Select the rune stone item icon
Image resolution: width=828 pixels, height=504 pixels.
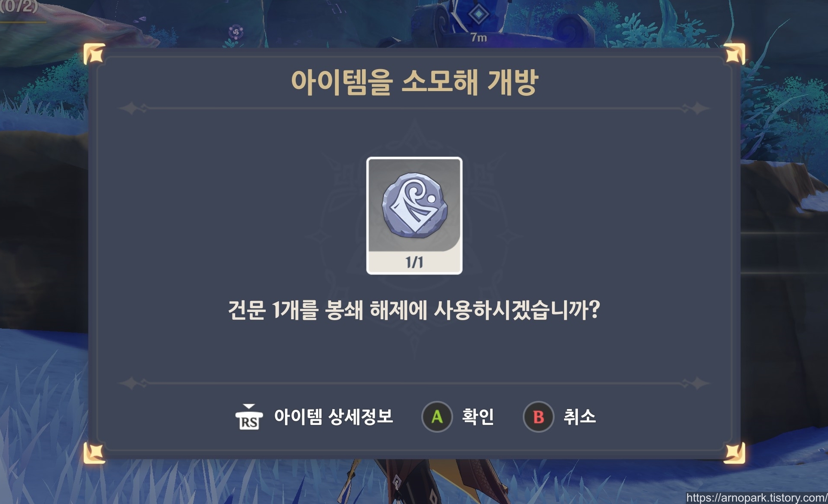pos(414,205)
